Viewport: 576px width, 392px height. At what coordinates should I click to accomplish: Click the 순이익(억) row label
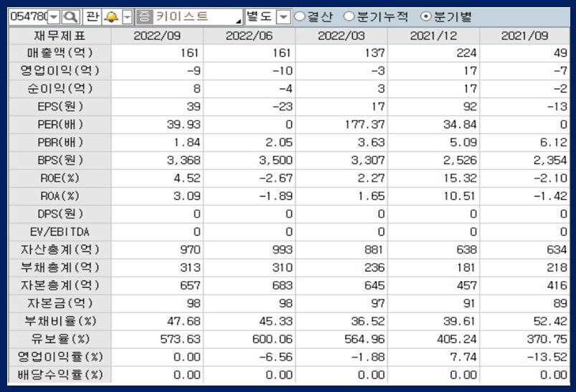pos(60,89)
